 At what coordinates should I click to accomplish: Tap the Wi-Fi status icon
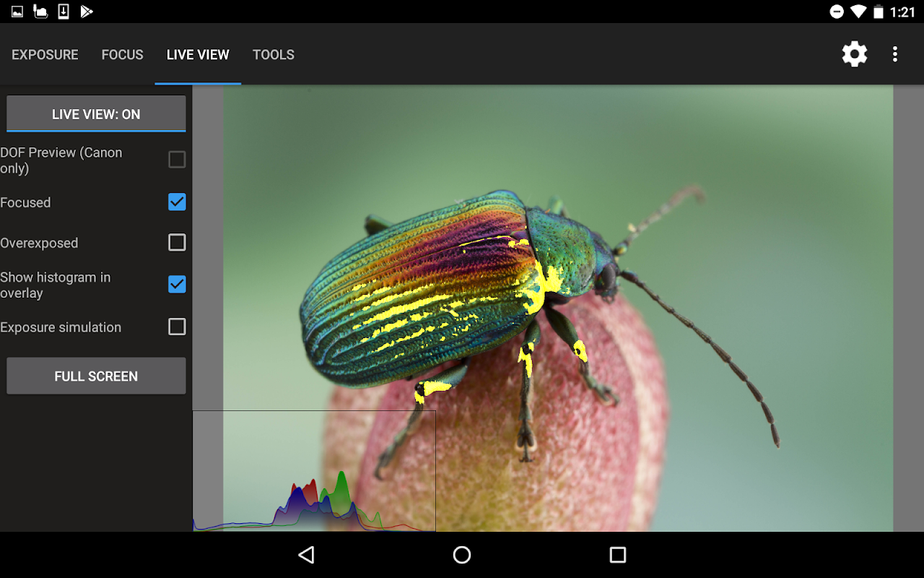point(858,12)
